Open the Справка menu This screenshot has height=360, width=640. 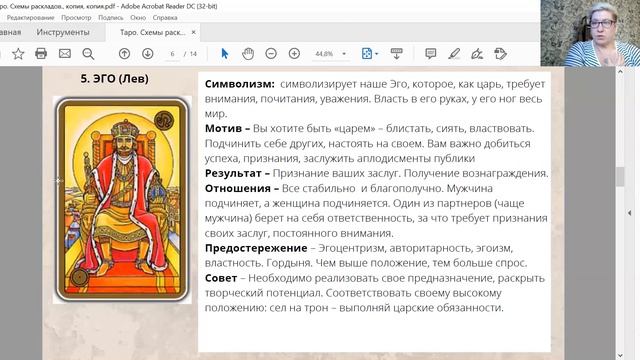[x=165, y=18]
